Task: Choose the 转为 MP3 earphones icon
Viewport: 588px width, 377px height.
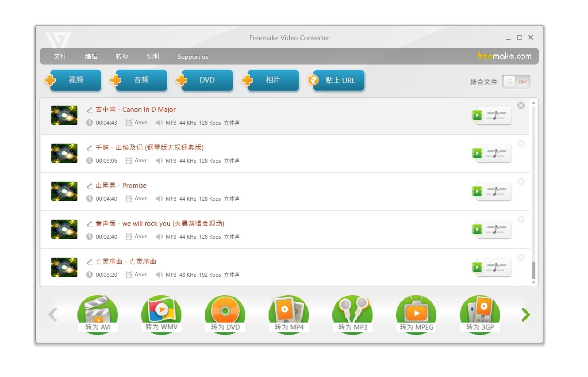Action: click(x=353, y=315)
